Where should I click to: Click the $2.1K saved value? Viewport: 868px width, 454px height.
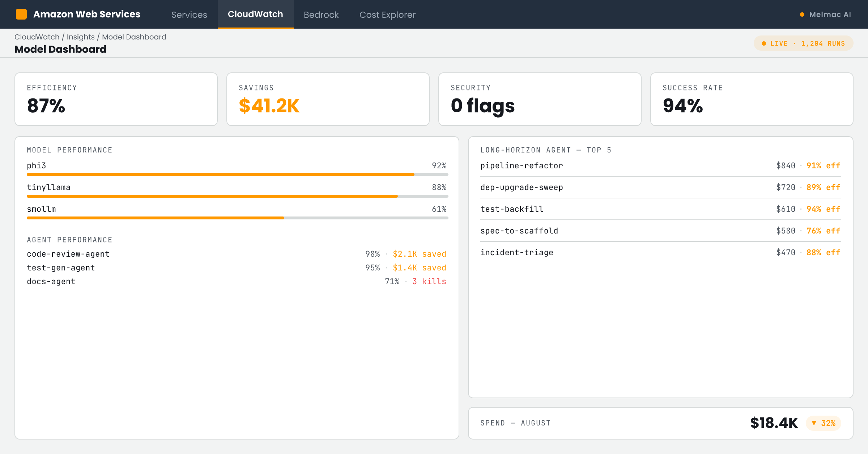420,254
